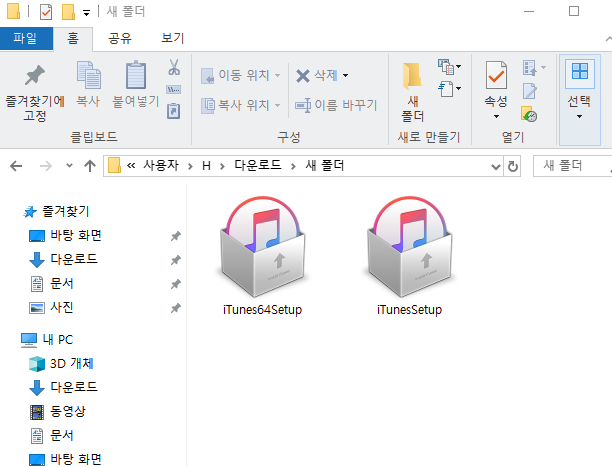Click 복사 위치 copy-to button
The width and height of the screenshot is (612, 467).
tap(240, 105)
